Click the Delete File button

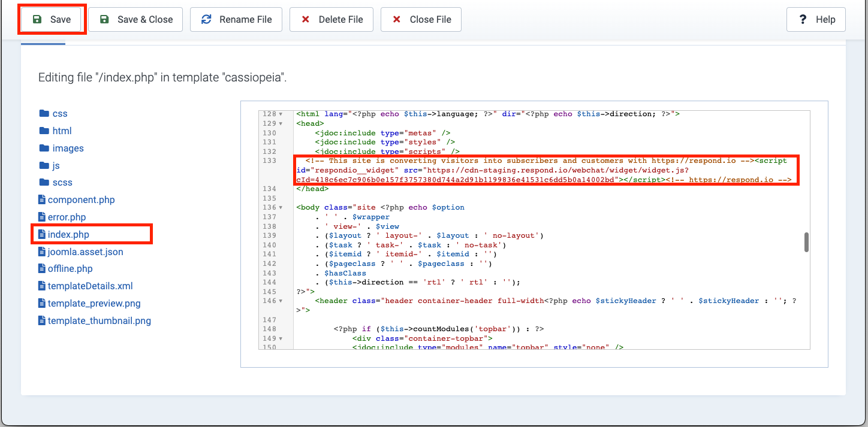pos(332,20)
